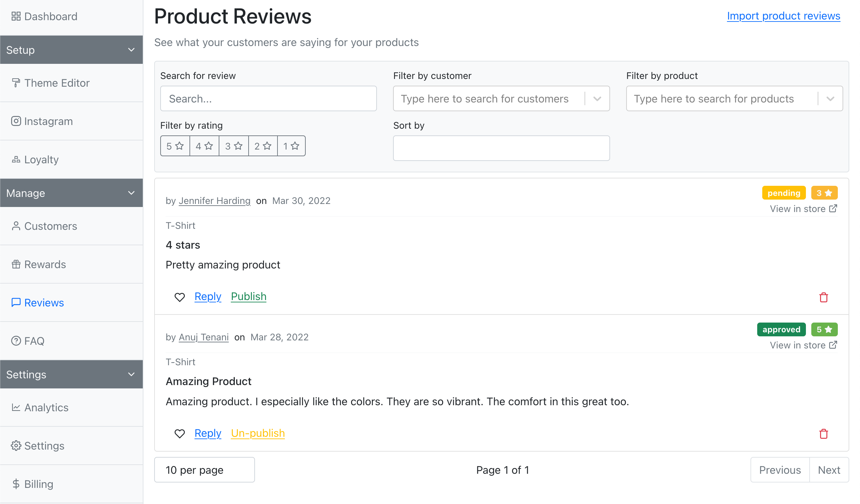
Task: Click Un-publish on Anuj Tenani review
Action: coord(257,433)
